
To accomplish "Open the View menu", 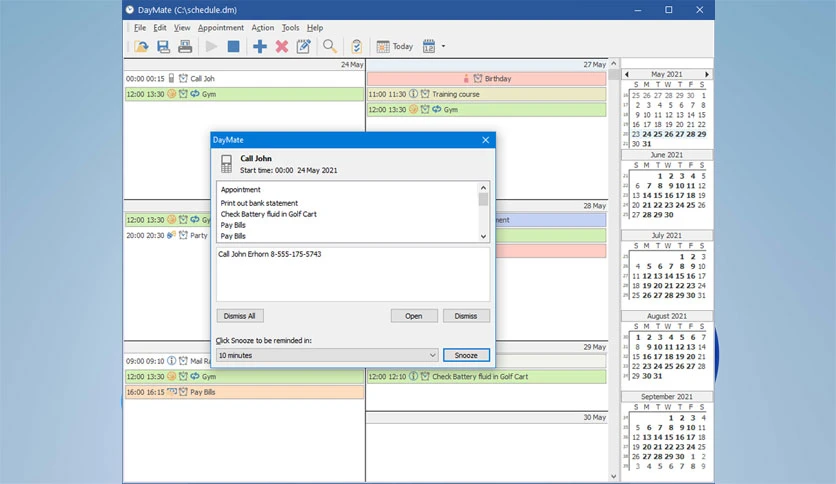I will click(x=182, y=28).
